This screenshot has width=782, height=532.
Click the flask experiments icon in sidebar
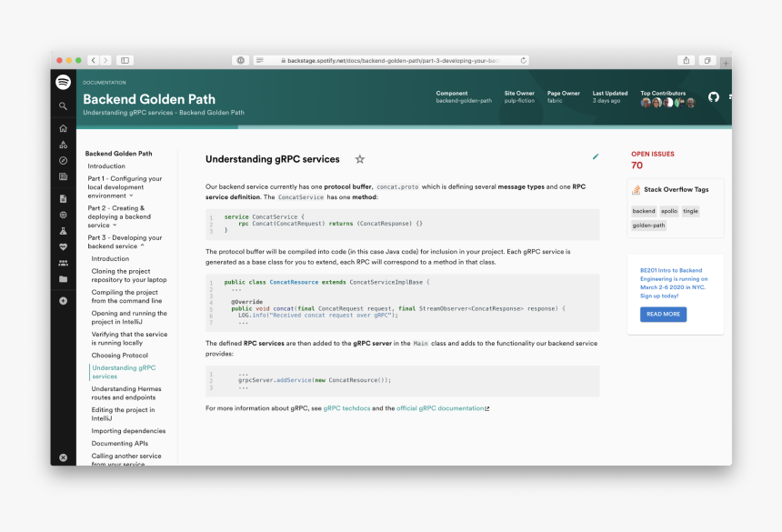click(63, 231)
